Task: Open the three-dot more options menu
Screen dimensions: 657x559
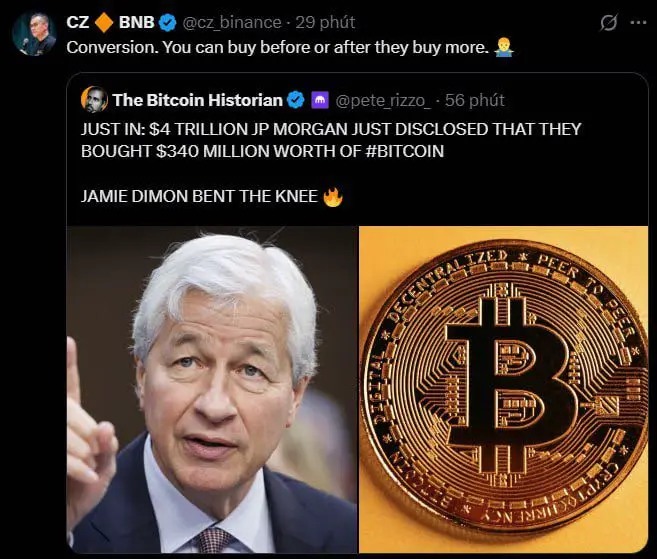Action: click(638, 23)
